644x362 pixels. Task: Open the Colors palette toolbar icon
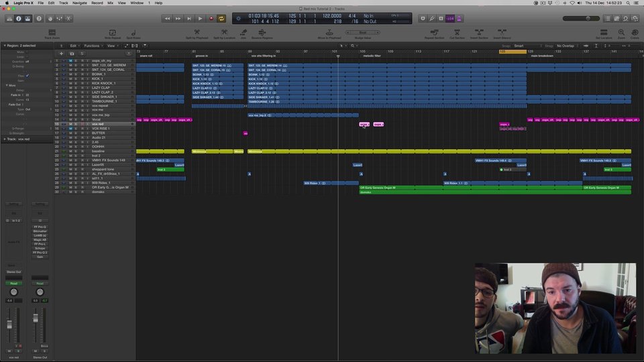tap(635, 32)
